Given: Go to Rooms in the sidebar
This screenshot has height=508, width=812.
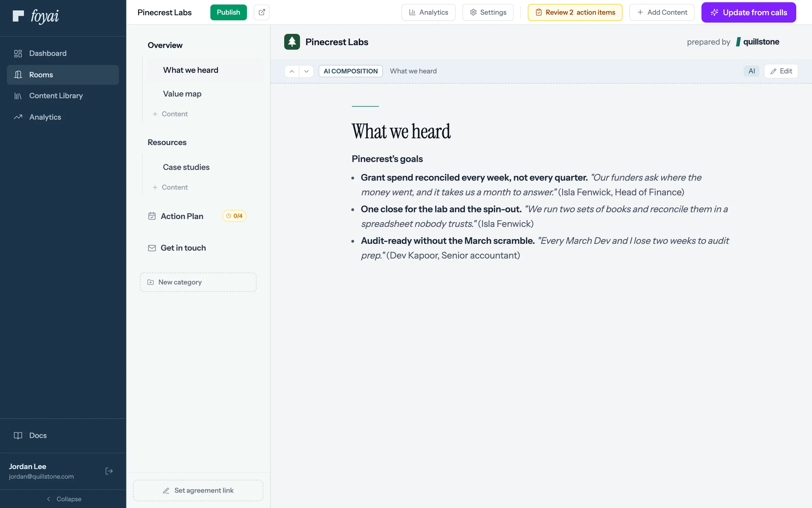Looking at the screenshot, I should pyautogui.click(x=63, y=75).
